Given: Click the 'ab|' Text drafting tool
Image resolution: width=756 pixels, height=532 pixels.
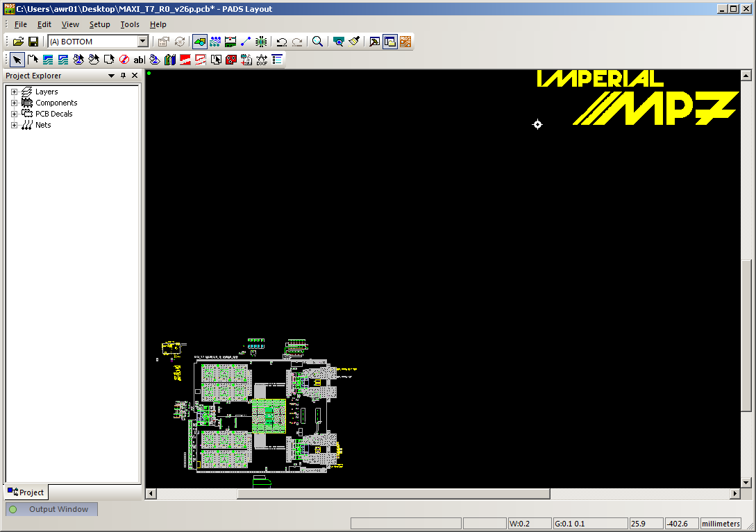Looking at the screenshot, I should 139,60.
